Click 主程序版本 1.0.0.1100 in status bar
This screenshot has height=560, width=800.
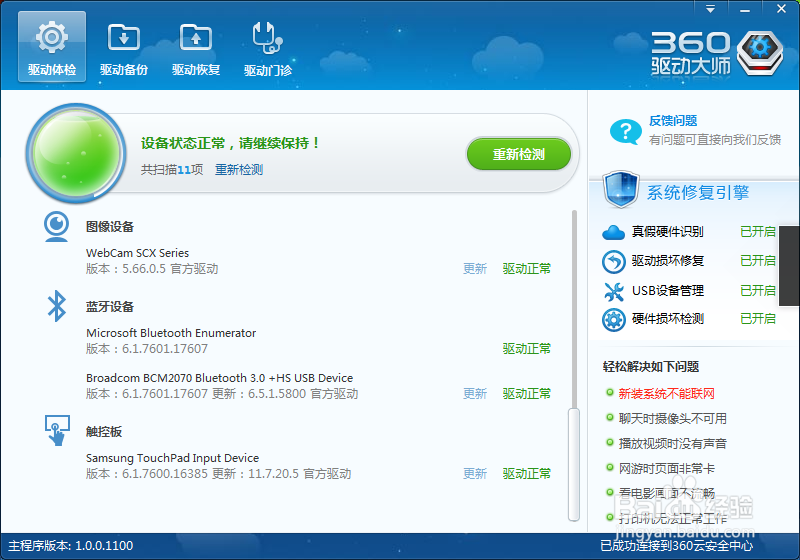(x=70, y=546)
